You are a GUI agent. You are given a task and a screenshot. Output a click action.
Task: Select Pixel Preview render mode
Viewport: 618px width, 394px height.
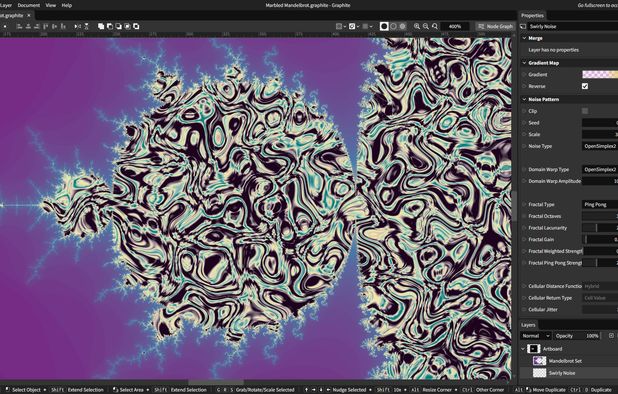pyautogui.click(x=402, y=26)
